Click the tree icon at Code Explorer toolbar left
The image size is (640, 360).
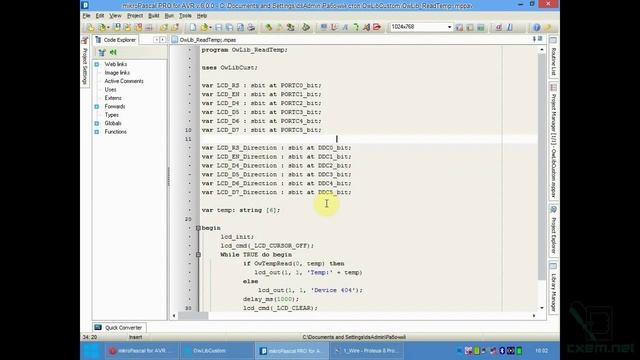tap(102, 52)
